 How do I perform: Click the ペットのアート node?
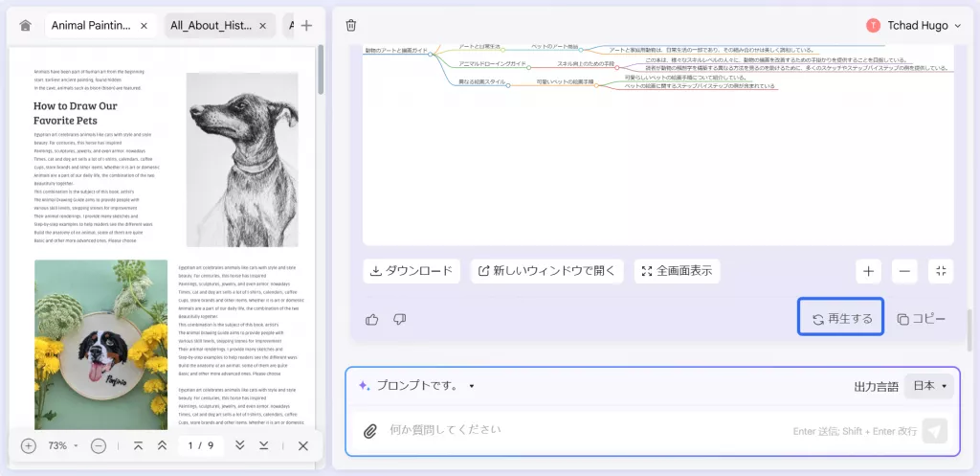(554, 47)
